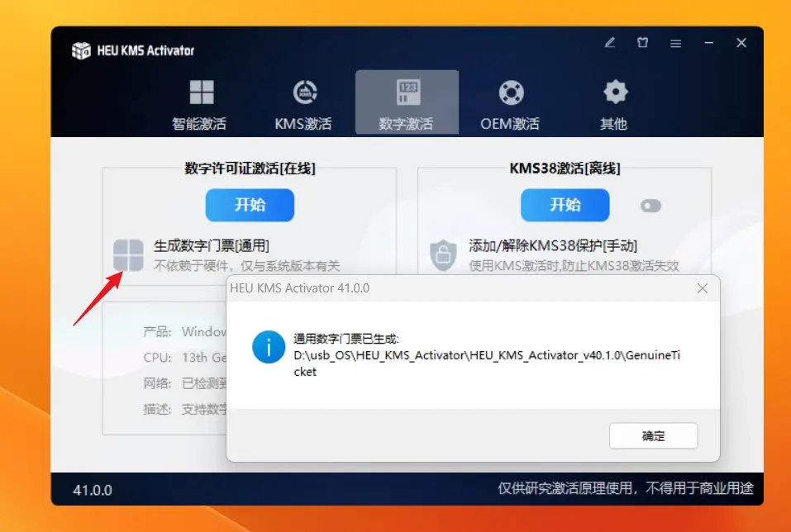Screen dimensions: 791x532
Task: Switch to the 智能激活 tab
Action: pos(200,104)
